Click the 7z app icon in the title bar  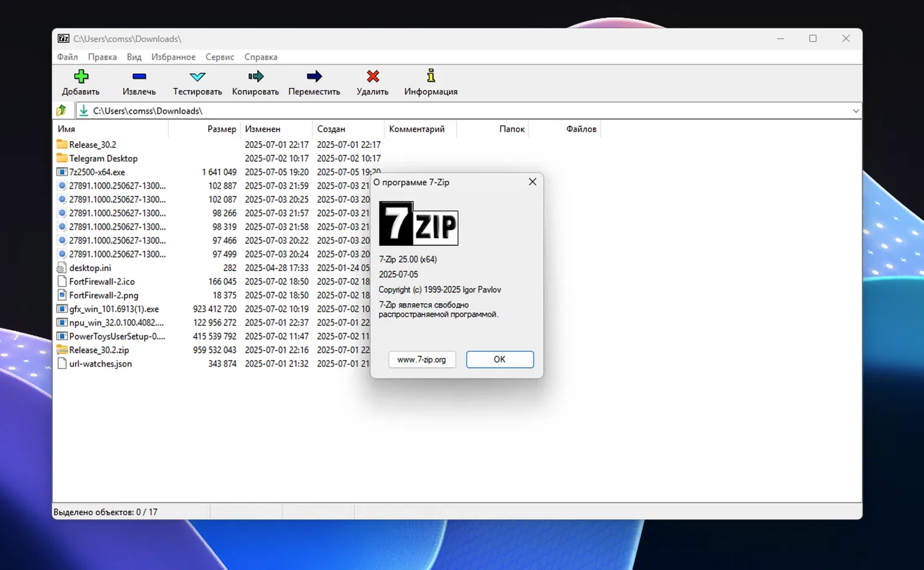pyautogui.click(x=63, y=39)
